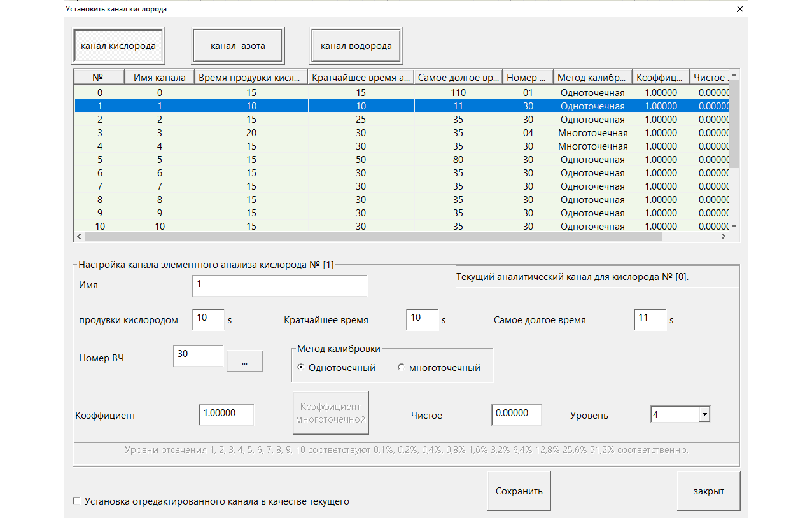Click into the Имя text field
Screen dimensions: 812x518
(x=279, y=286)
